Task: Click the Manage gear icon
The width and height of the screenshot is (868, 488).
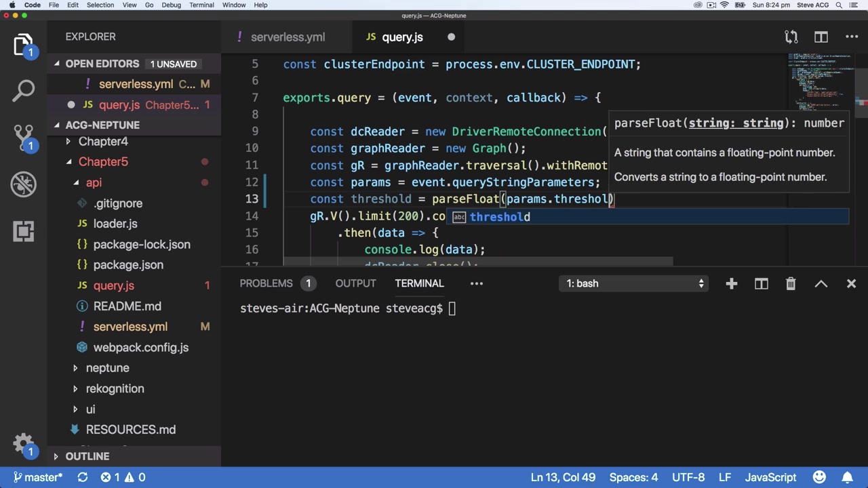Action: (x=24, y=444)
